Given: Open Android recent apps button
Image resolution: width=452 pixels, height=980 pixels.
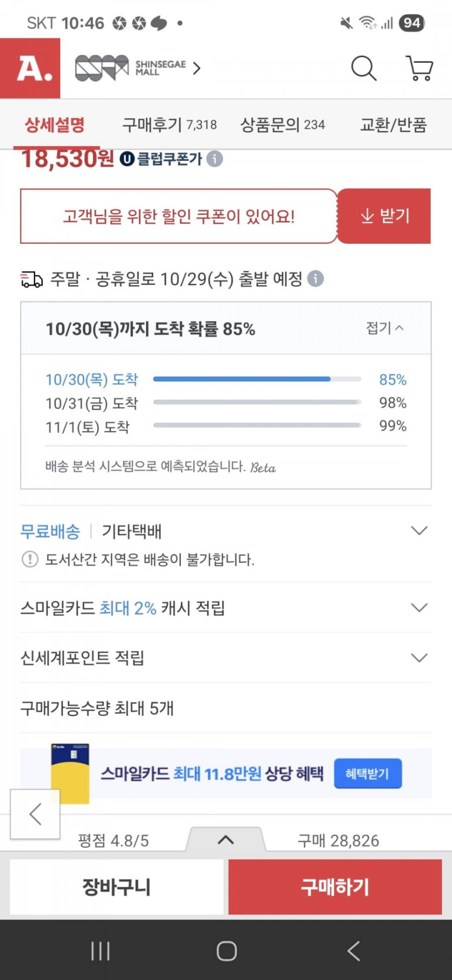Looking at the screenshot, I should [101, 951].
